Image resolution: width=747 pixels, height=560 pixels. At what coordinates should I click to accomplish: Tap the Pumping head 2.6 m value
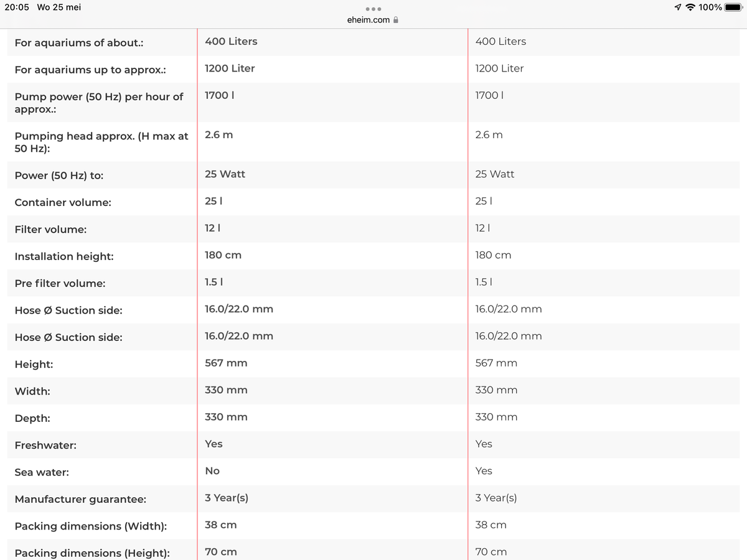pos(218,134)
